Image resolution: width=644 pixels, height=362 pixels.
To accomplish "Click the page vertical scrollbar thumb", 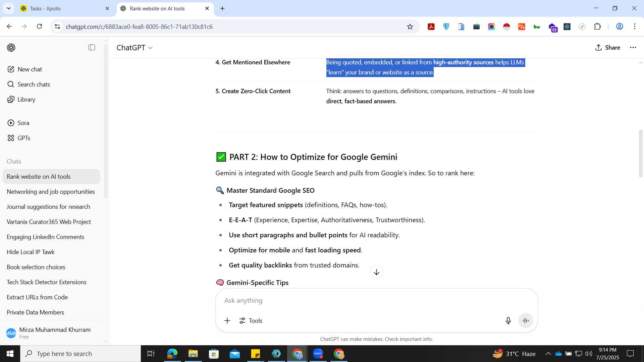I will click(x=640, y=153).
